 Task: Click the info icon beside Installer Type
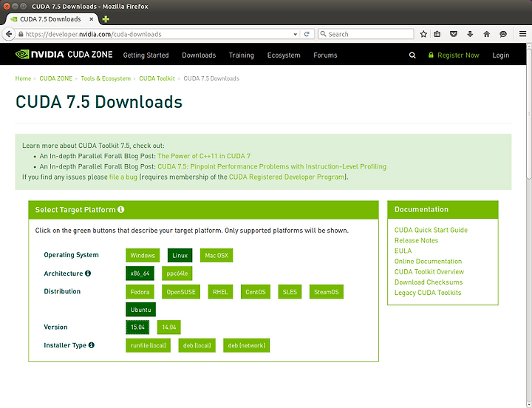click(92, 345)
